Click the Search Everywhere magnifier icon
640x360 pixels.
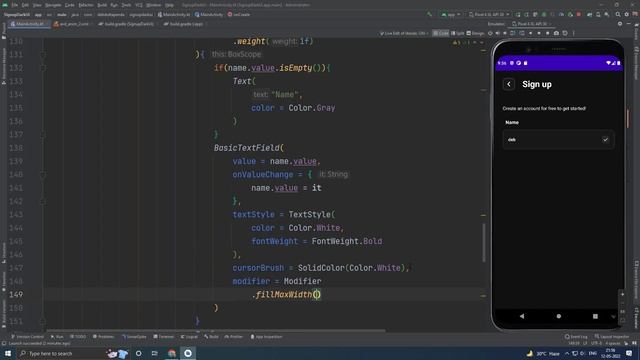pyautogui.click(x=618, y=15)
